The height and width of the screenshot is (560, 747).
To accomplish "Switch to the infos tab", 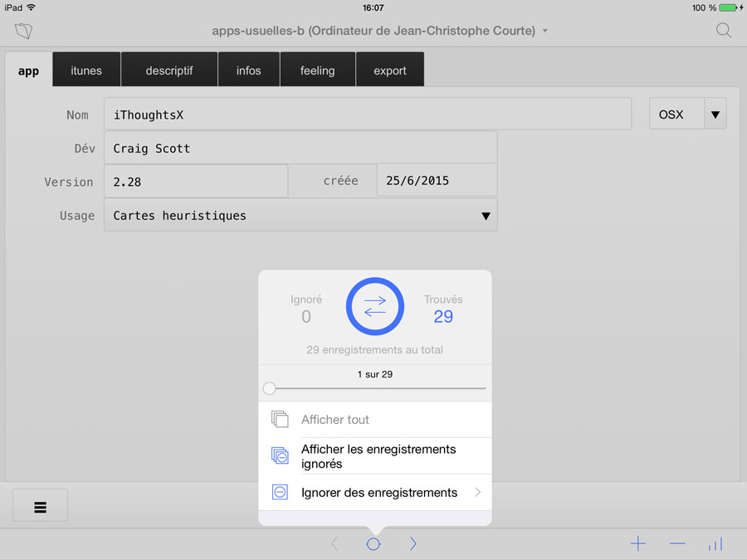I will click(x=249, y=70).
